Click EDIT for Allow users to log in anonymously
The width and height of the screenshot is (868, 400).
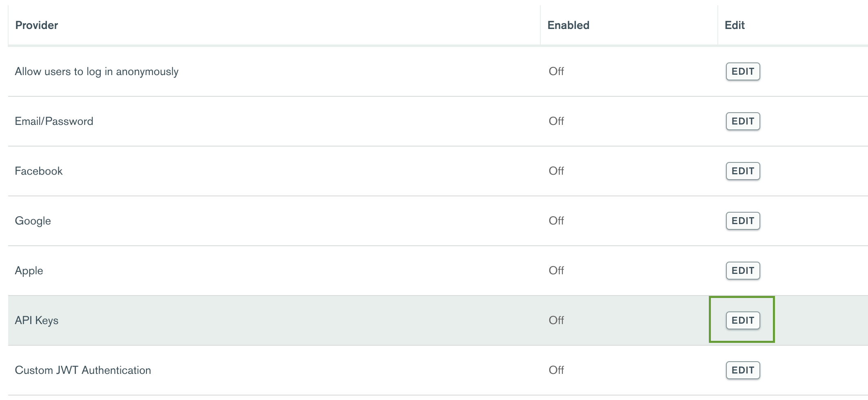(x=742, y=71)
